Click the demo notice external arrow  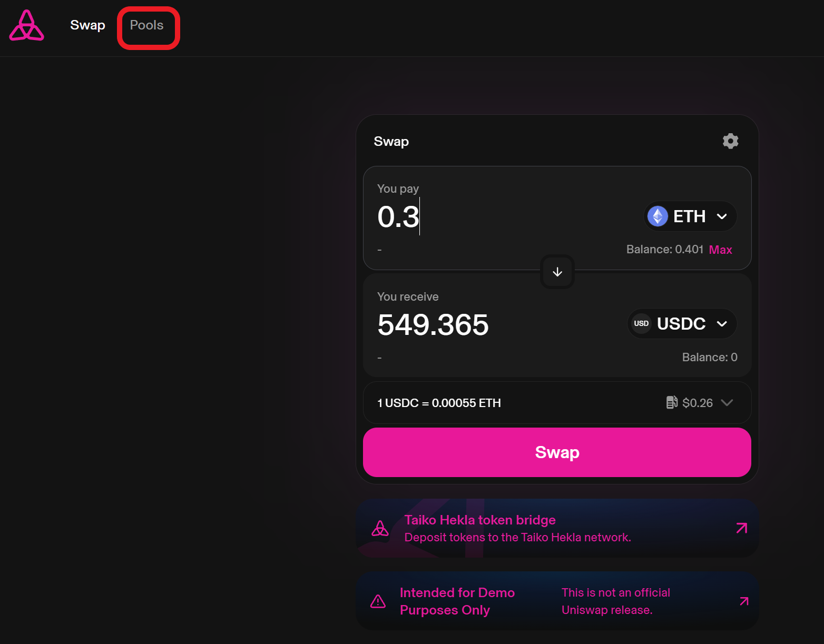tap(743, 601)
